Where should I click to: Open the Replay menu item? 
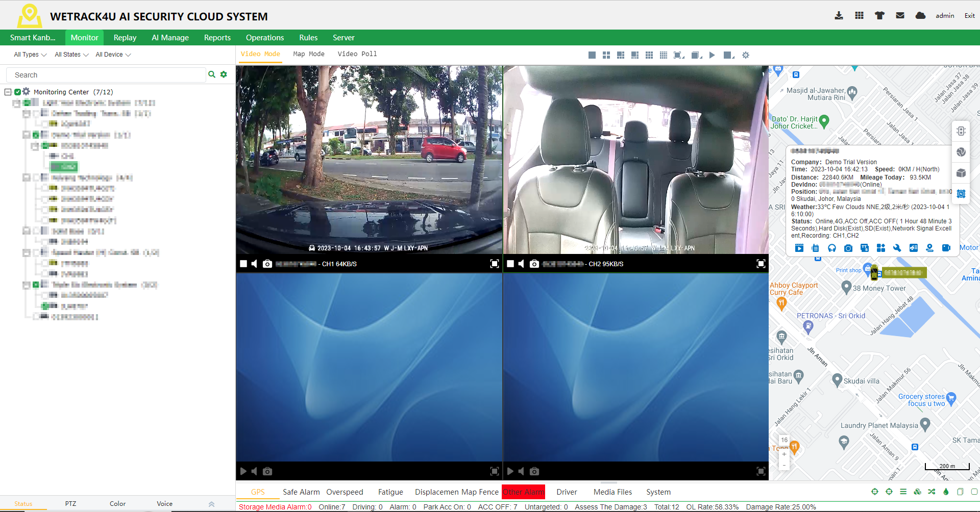coord(125,37)
